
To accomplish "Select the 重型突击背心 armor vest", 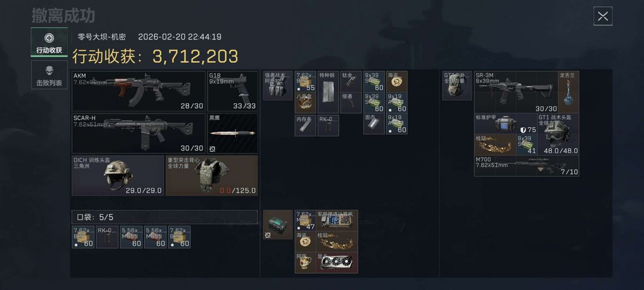I will point(212,175).
